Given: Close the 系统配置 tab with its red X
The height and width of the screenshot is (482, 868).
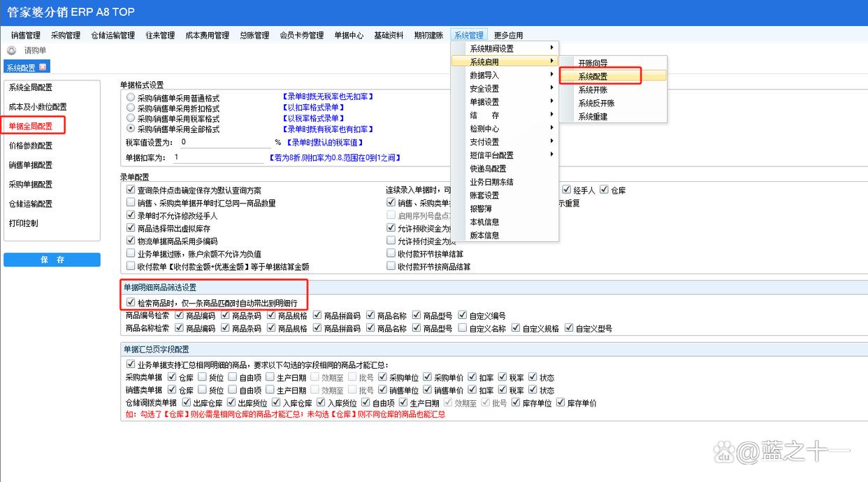Looking at the screenshot, I should click(43, 67).
